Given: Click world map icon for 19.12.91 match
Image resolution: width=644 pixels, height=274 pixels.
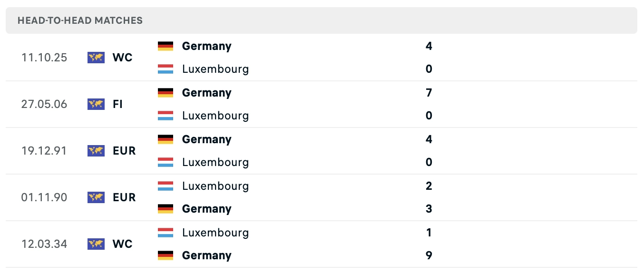Looking at the screenshot, I should coord(96,151).
